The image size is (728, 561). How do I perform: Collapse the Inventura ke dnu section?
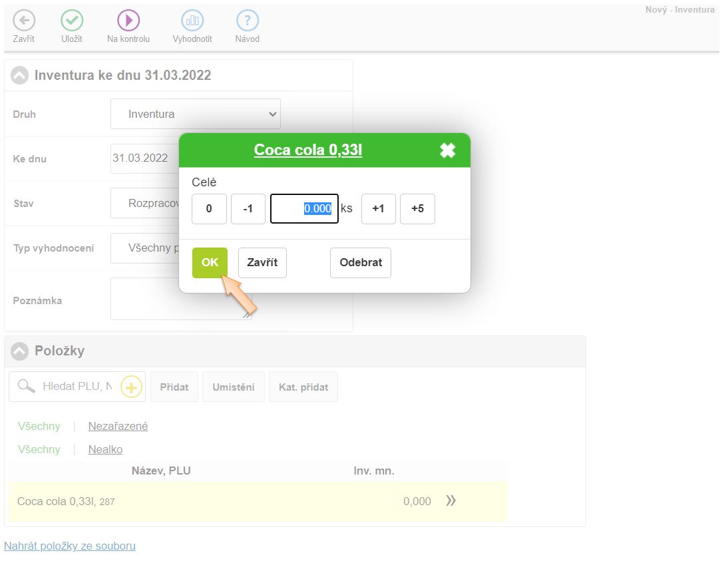pos(20,75)
